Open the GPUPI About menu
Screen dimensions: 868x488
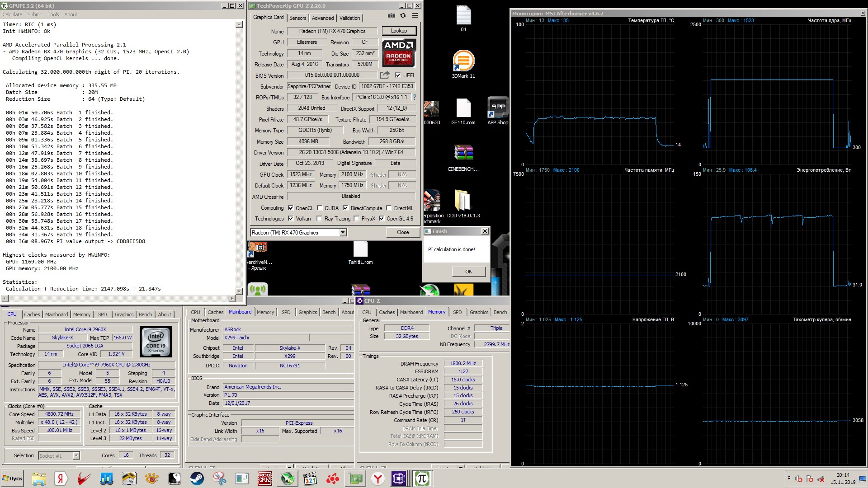(71, 14)
